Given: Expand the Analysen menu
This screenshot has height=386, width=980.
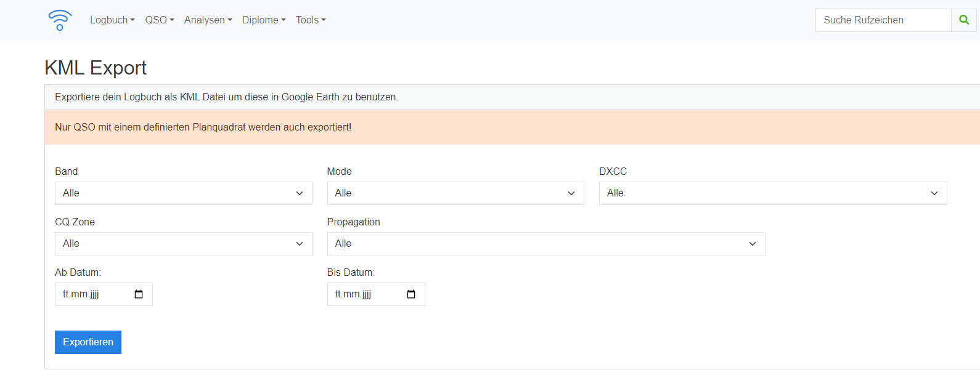Looking at the screenshot, I should coord(208,20).
